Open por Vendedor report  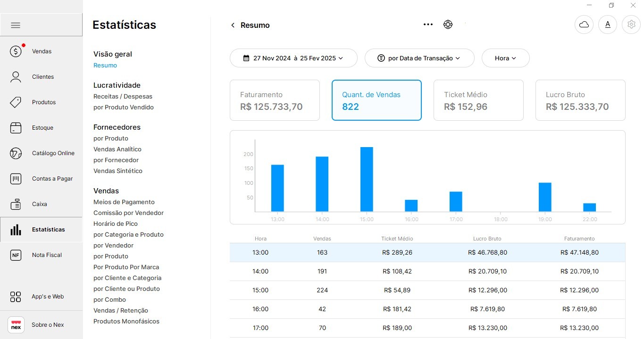click(x=113, y=245)
